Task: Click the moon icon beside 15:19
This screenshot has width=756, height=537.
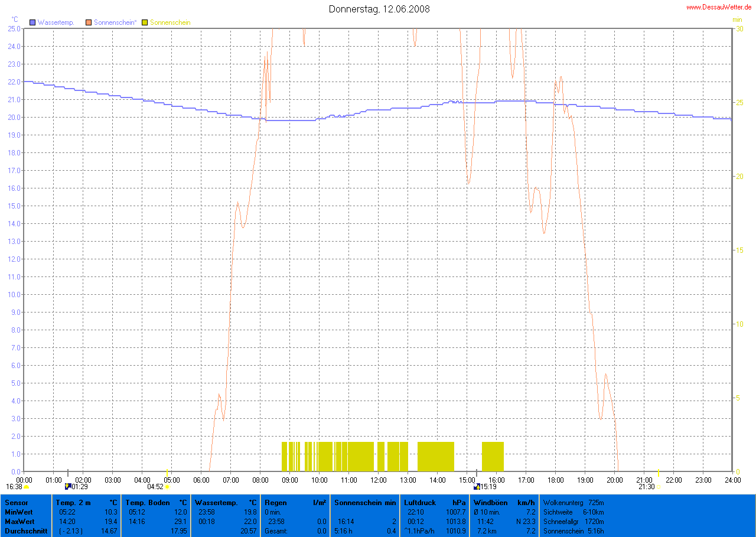Action: [x=477, y=487]
